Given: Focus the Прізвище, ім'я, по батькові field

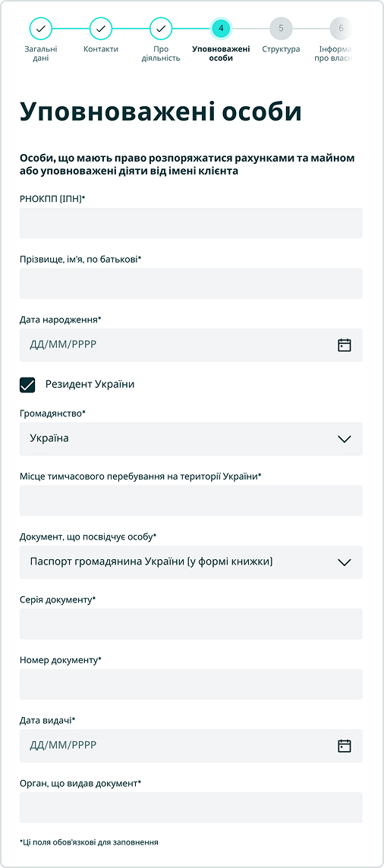Looking at the screenshot, I should click(x=191, y=284).
